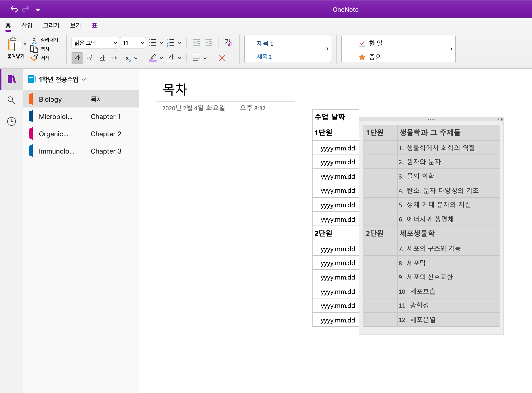Click the Clear Formatting icon
Viewport: 532px width, 393px height.
(228, 43)
